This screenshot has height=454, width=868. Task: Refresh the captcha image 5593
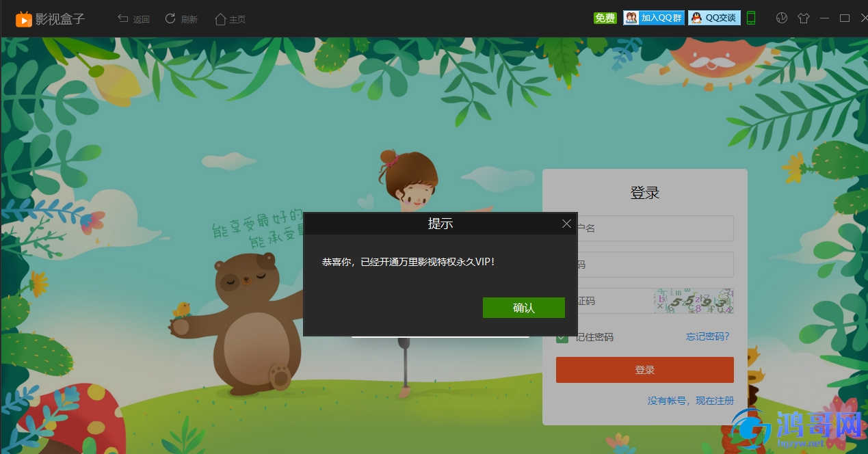(x=694, y=301)
